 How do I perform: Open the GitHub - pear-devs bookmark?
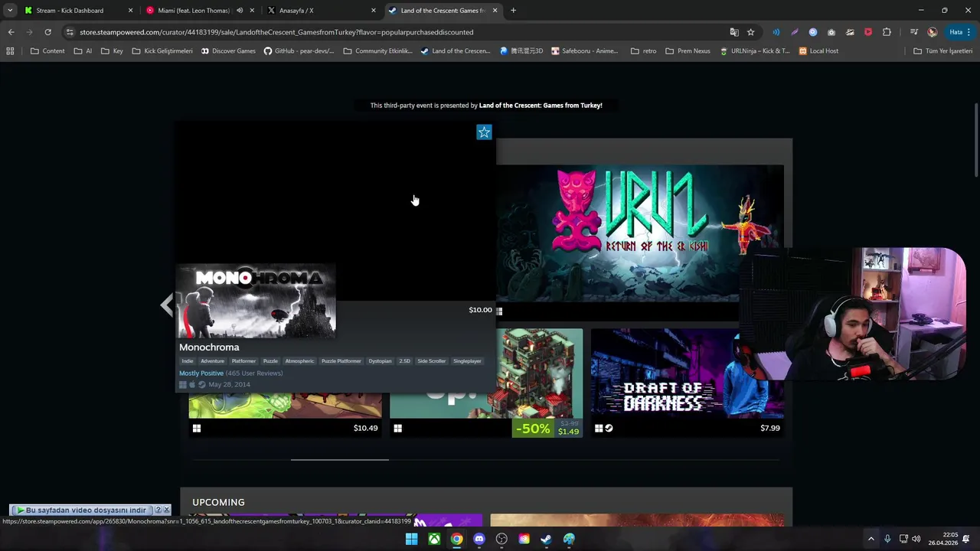pyautogui.click(x=299, y=51)
